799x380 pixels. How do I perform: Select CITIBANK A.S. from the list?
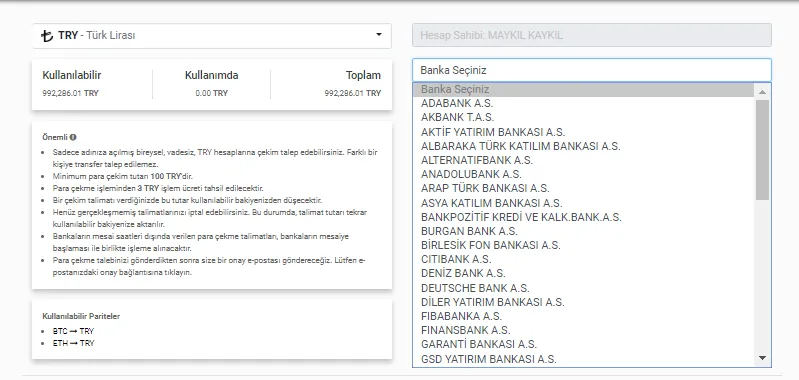[583, 259]
